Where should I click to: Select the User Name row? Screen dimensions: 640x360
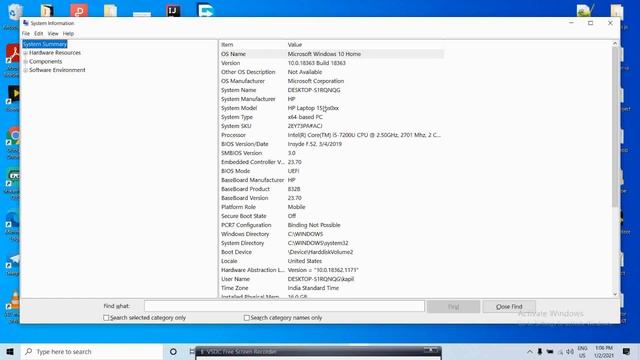[x=331, y=279]
